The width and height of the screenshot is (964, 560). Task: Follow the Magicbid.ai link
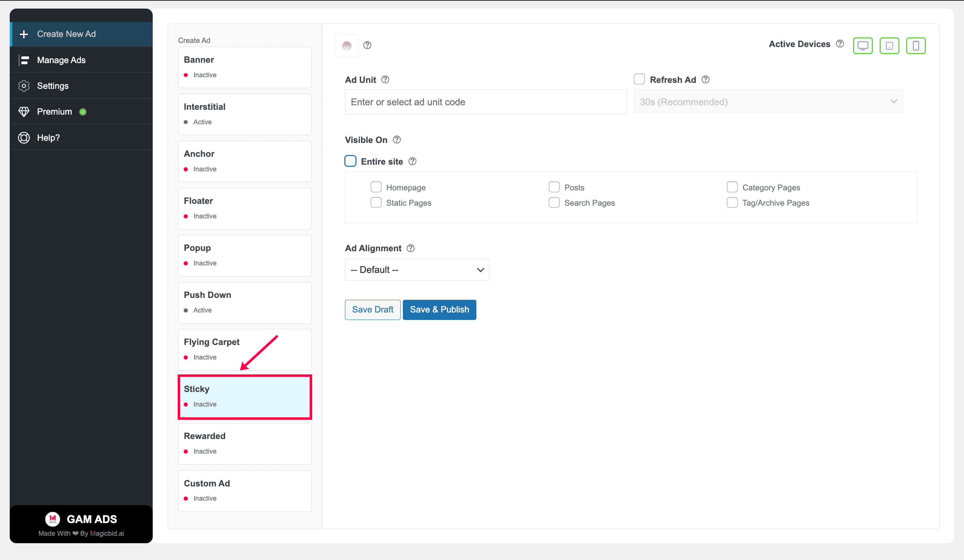coord(107,533)
